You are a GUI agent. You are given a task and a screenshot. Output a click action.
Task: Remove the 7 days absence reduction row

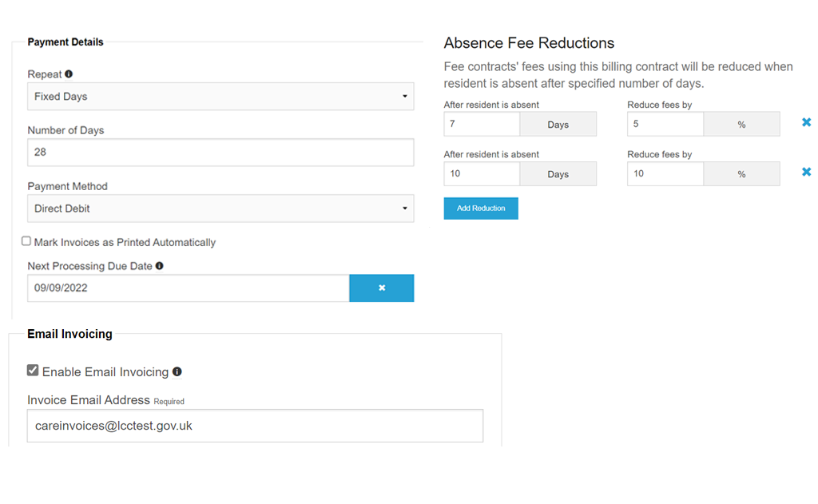click(x=806, y=122)
